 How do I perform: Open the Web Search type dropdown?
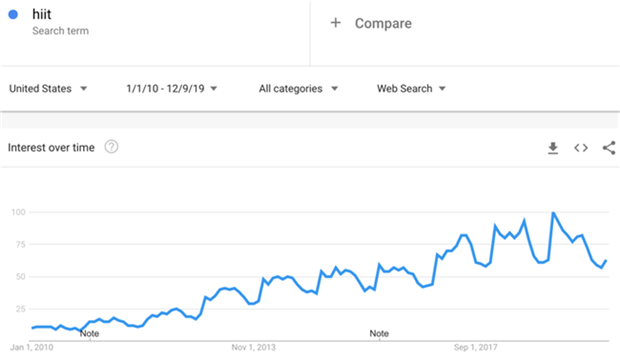coord(411,89)
